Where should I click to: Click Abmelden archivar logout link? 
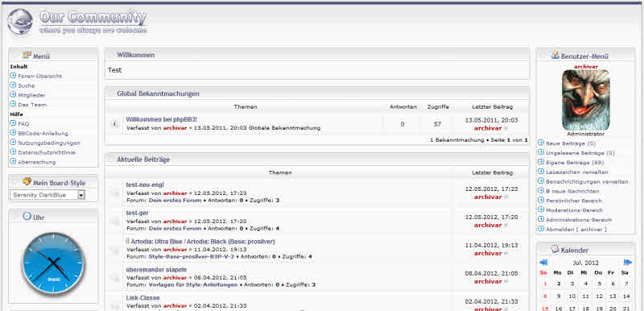point(576,230)
